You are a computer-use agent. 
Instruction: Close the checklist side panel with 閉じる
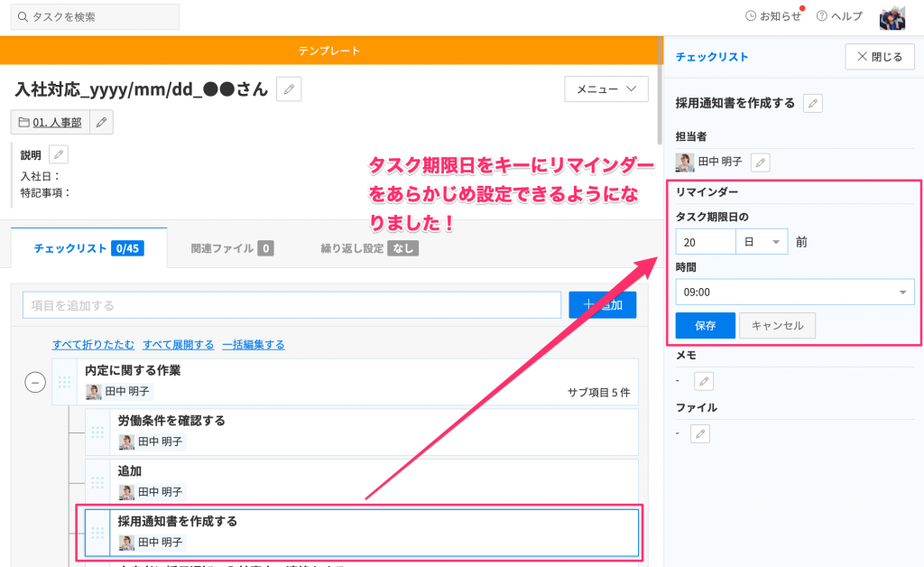879,57
